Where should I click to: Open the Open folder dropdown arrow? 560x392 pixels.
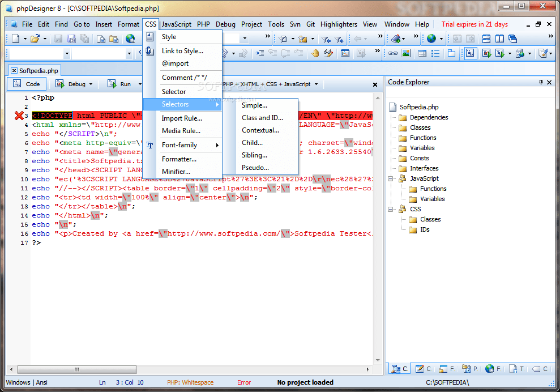tap(45, 39)
